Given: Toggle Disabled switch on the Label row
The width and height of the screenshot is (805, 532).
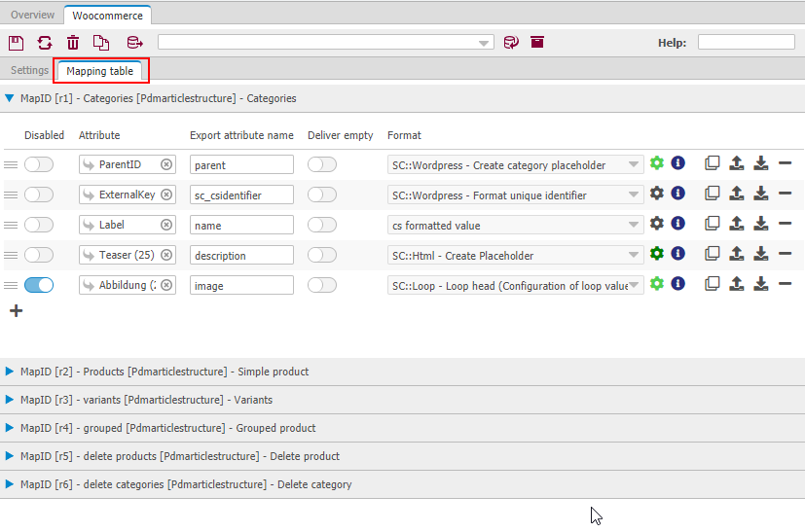Looking at the screenshot, I should pos(39,225).
